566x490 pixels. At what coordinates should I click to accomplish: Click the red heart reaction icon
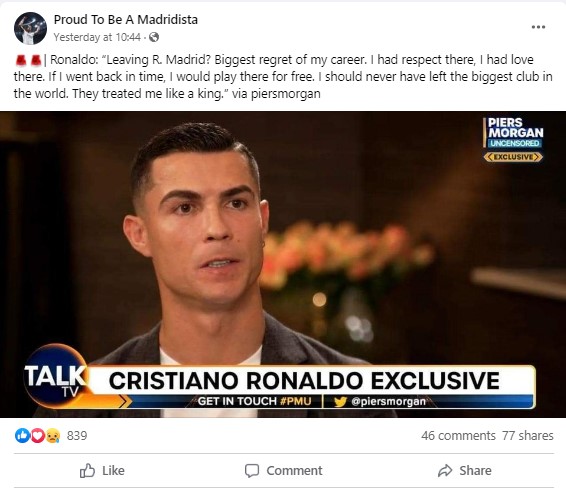(37, 436)
